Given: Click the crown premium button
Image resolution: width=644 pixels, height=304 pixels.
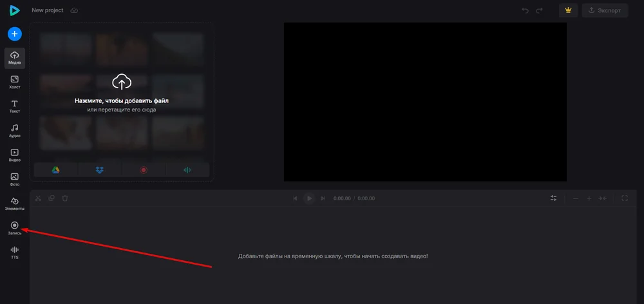Looking at the screenshot, I should [x=568, y=10].
